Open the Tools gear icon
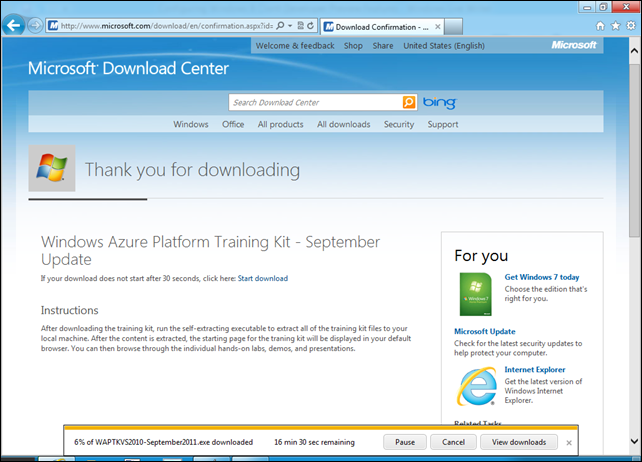Screen dimensions: 642x462 point(631,26)
